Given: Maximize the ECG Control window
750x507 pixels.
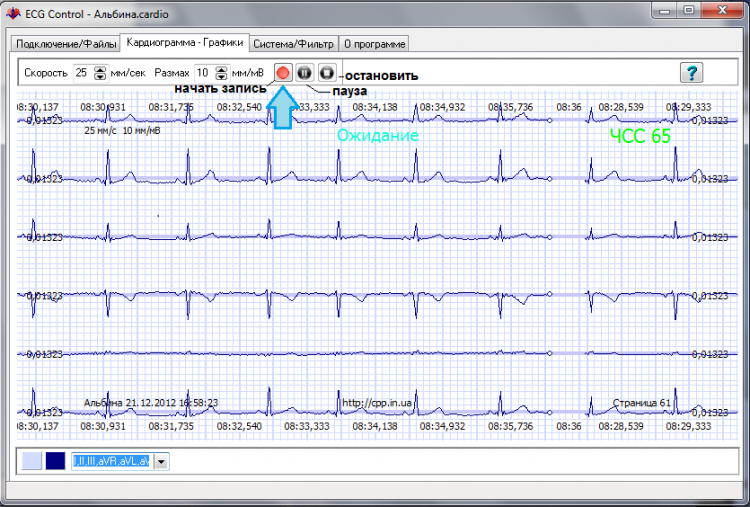Looking at the screenshot, I should point(689,11).
